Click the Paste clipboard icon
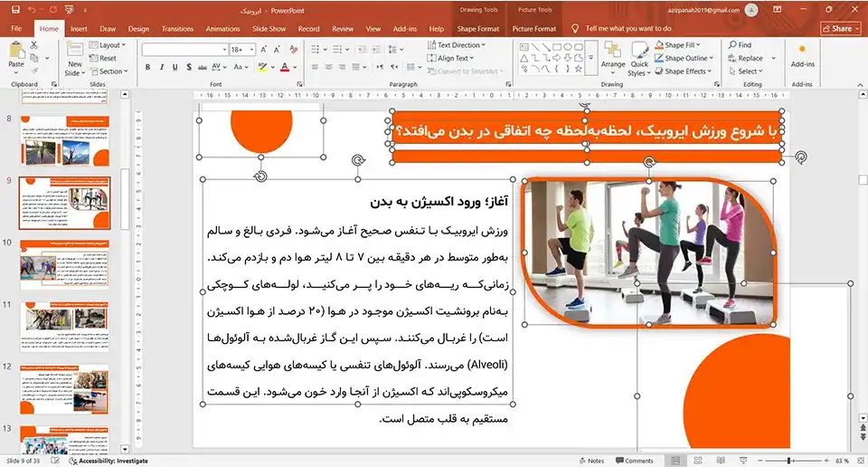Screen dimensions: 868x467 pyautogui.click(x=16, y=51)
